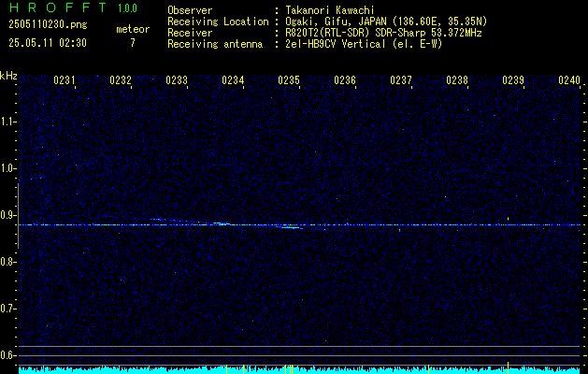Click the 'Receiving Location' label
Viewport: 588px width, 374px height.
(x=218, y=22)
